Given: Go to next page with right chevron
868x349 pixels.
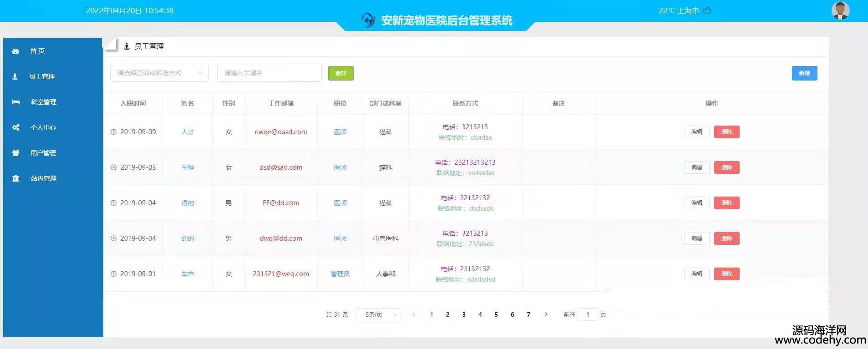Looking at the screenshot, I should tap(546, 314).
